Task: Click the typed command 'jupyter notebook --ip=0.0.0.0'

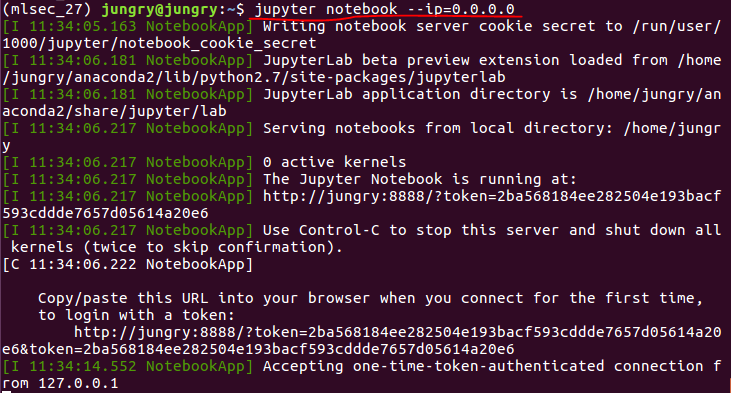Action: (385, 9)
